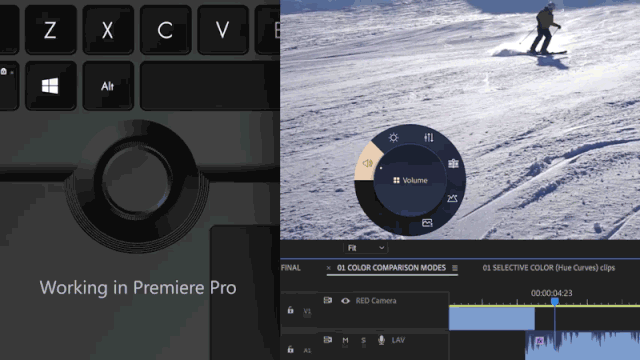Click the fx badge on the audio clip
The height and width of the screenshot is (360, 640).
[540, 341]
